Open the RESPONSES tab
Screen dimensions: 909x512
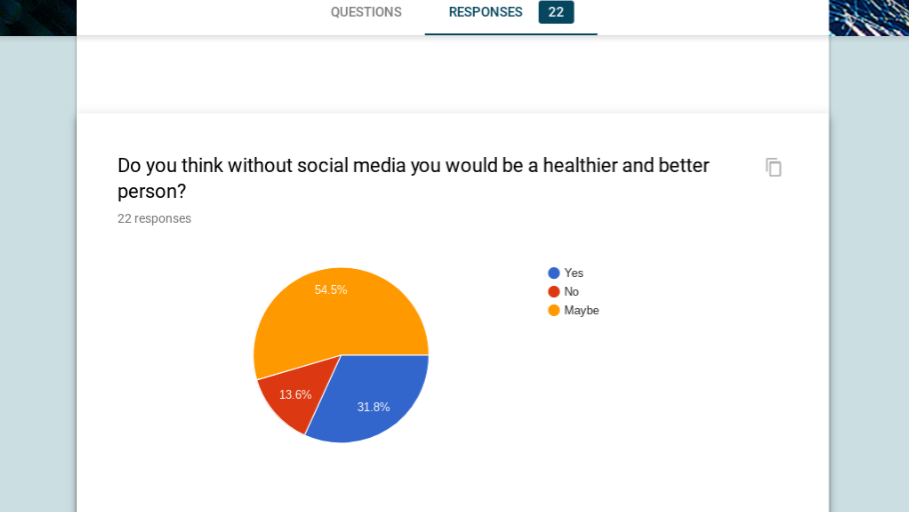point(485,12)
